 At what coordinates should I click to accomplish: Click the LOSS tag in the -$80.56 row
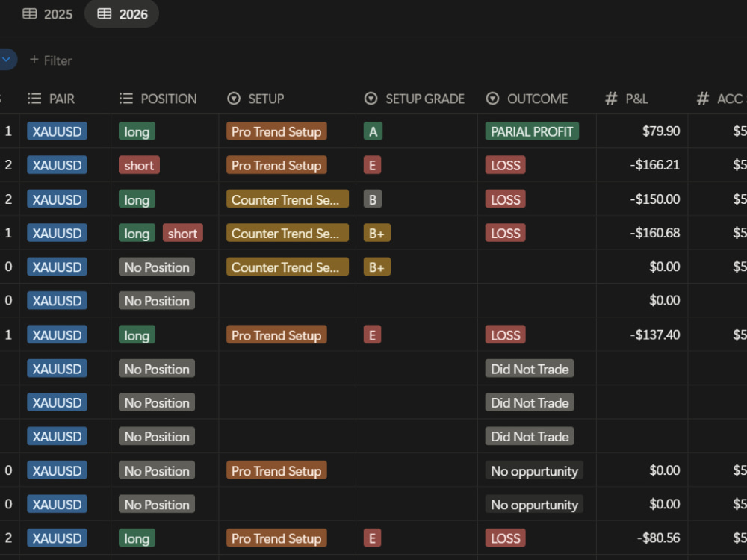506,538
